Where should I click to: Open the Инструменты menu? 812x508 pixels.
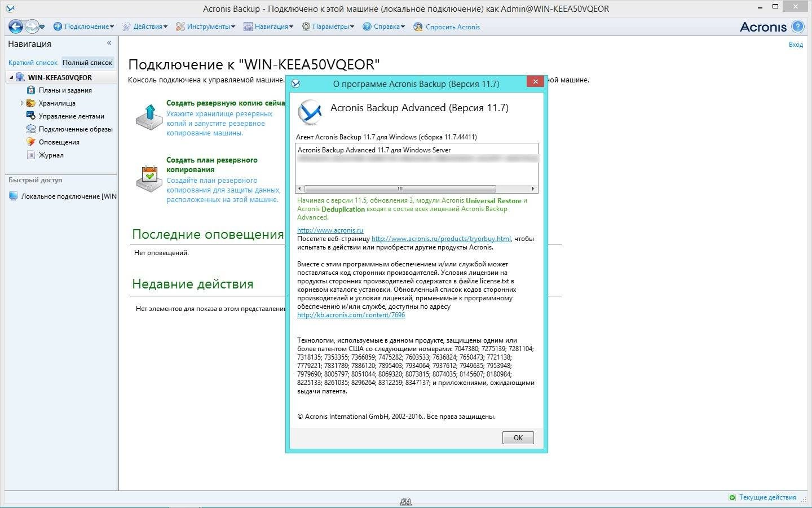pyautogui.click(x=205, y=27)
